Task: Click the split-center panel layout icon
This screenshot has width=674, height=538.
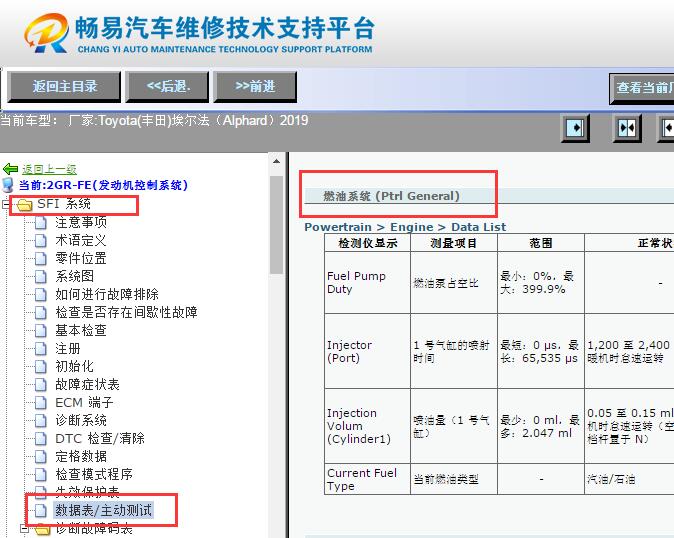Action: [627, 128]
